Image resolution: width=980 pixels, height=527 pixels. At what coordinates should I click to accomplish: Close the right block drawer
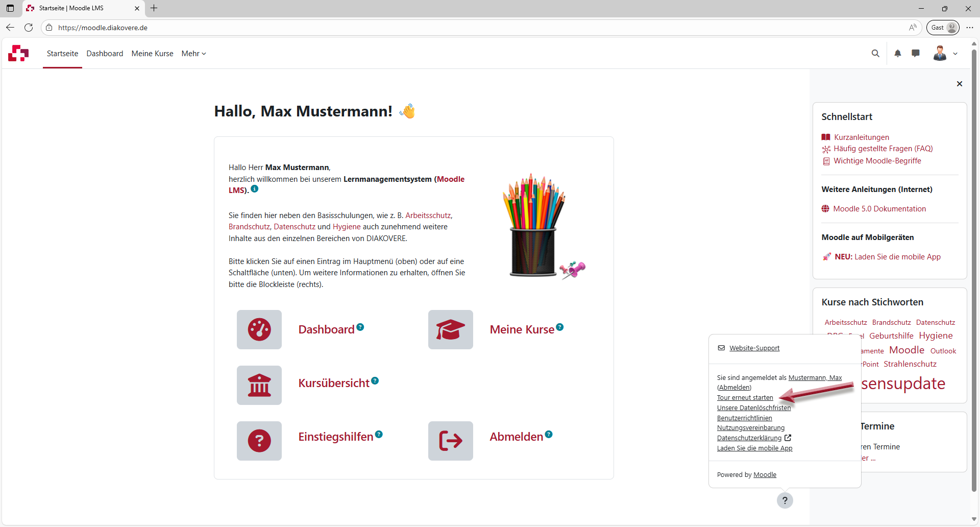point(960,84)
